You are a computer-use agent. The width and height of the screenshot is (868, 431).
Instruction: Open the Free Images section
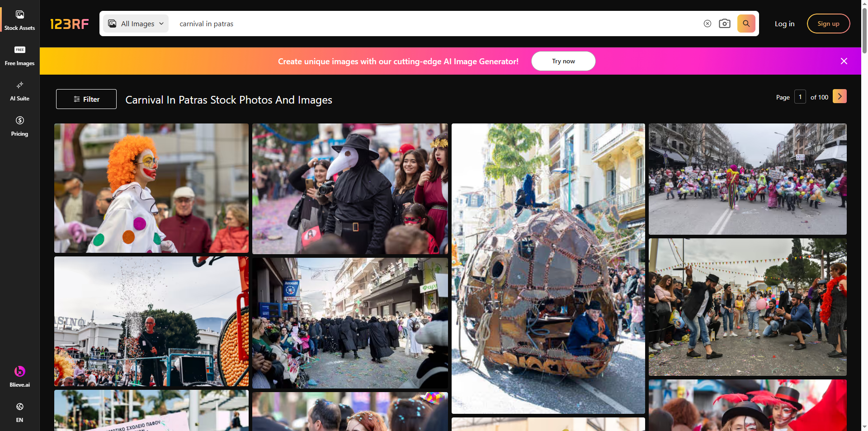point(19,56)
